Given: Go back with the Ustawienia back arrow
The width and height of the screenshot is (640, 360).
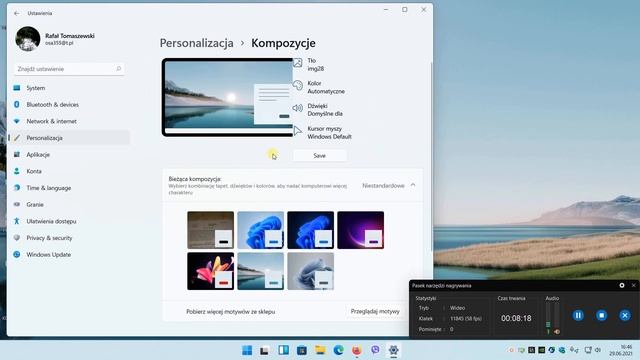Looking at the screenshot, I should coord(17,13).
